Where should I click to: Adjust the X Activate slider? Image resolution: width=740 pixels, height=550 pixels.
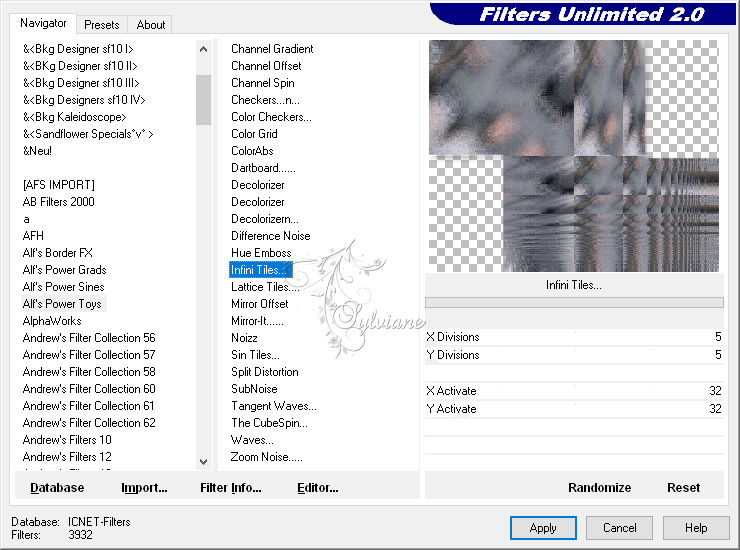[x=574, y=391]
